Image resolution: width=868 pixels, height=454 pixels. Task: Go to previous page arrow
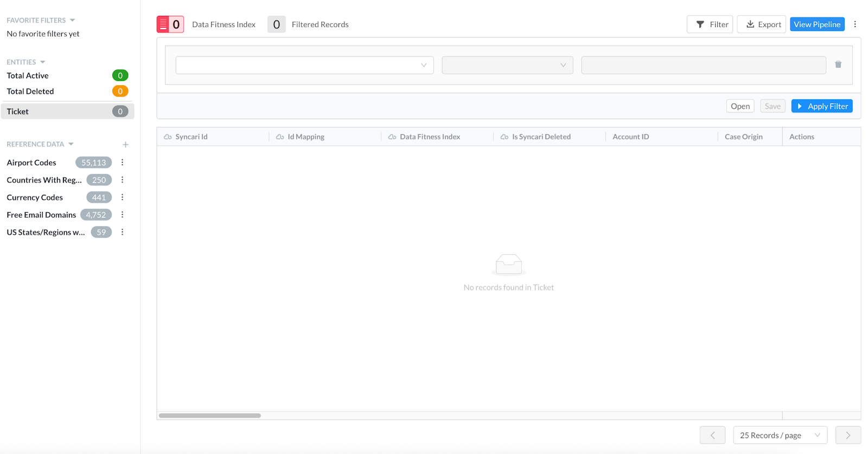pos(712,435)
